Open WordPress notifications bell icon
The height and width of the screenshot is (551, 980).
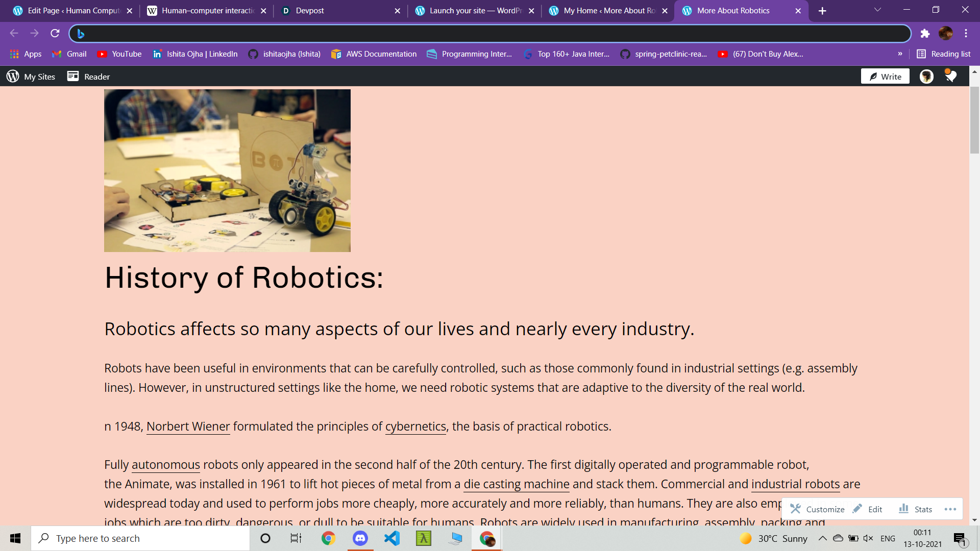[950, 77]
